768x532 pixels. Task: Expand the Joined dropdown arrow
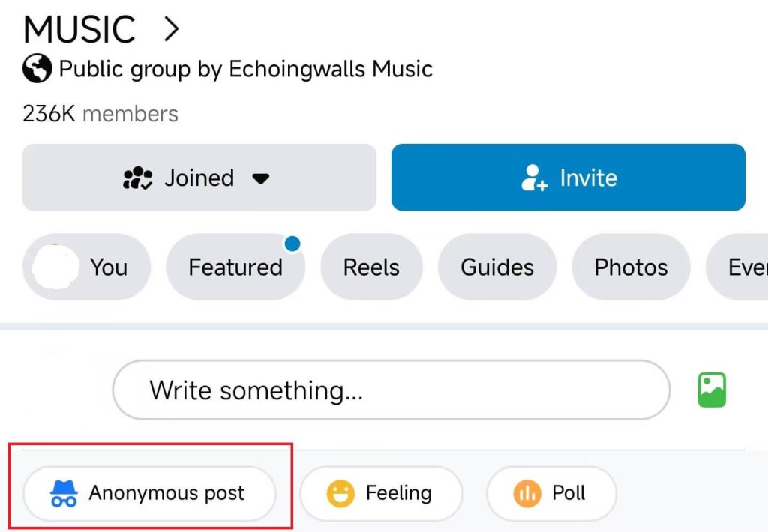click(x=260, y=178)
